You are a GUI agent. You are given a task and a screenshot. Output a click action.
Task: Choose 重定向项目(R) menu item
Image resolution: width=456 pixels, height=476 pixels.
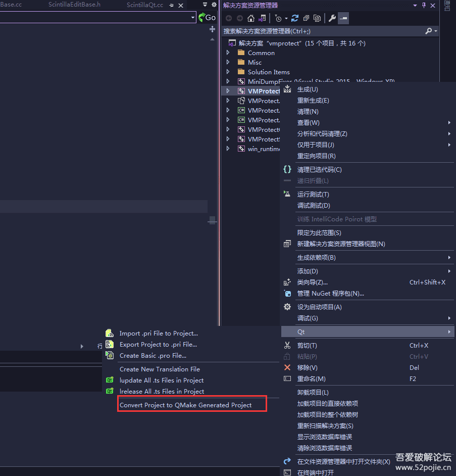(x=317, y=156)
